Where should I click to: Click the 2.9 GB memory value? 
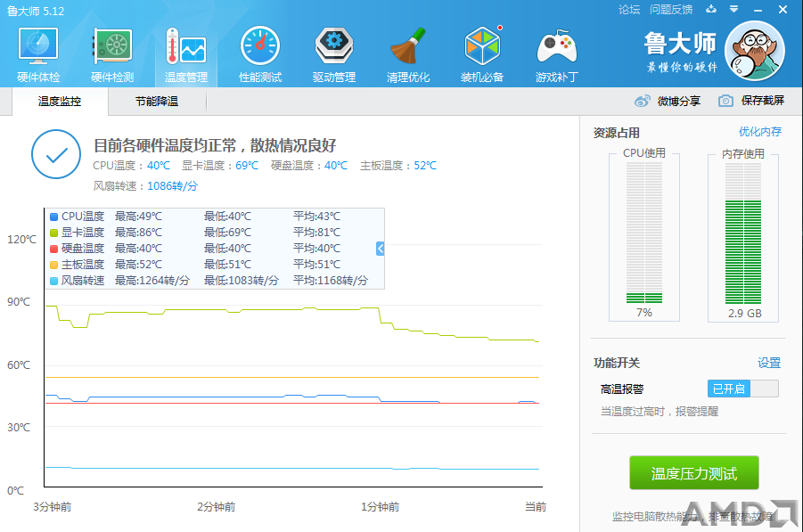[744, 314]
